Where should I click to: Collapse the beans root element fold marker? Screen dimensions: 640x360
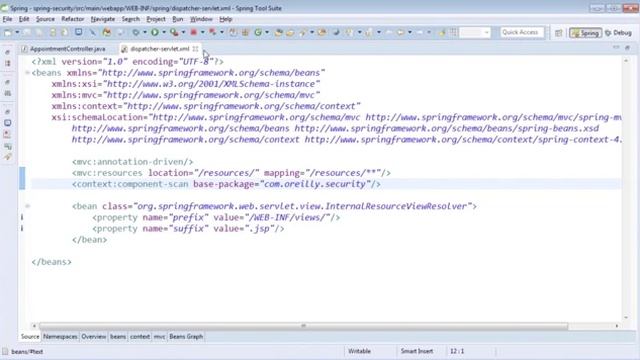tap(27, 73)
